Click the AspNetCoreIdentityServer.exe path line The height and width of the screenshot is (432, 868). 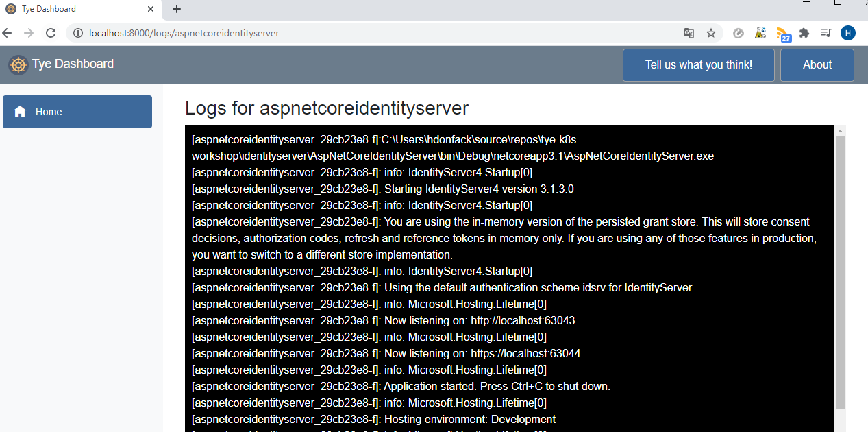pos(453,148)
